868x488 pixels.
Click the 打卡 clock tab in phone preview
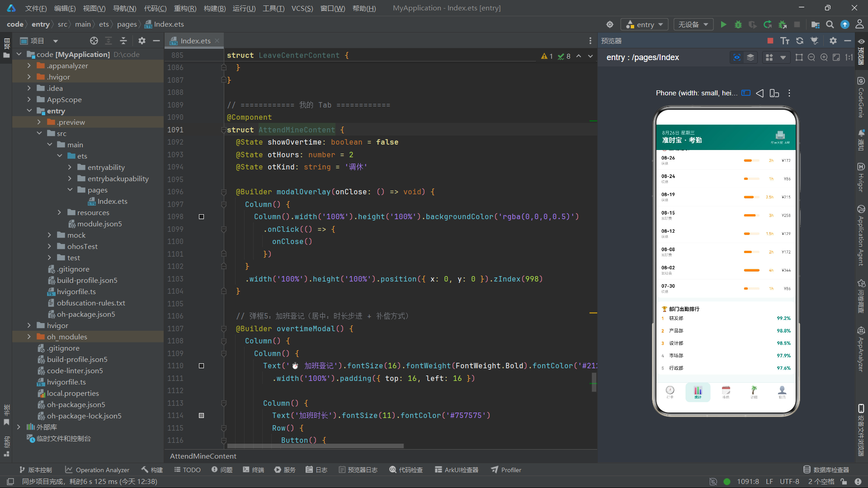pos(670,392)
